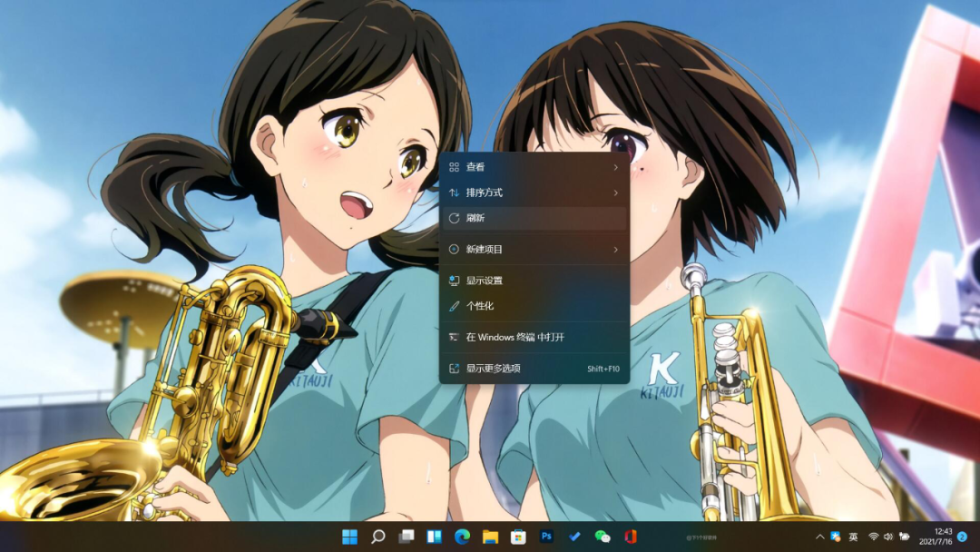The height and width of the screenshot is (552, 980).
Task: Launch Photoshop from the taskbar
Action: [x=546, y=537]
